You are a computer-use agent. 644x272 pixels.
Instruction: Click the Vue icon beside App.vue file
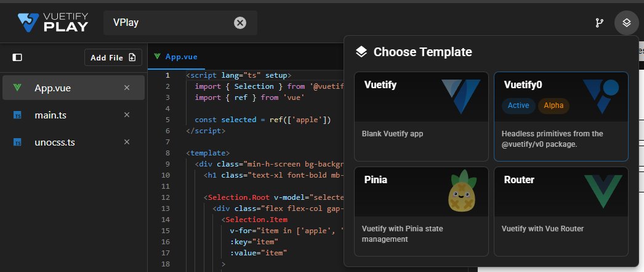(17, 88)
